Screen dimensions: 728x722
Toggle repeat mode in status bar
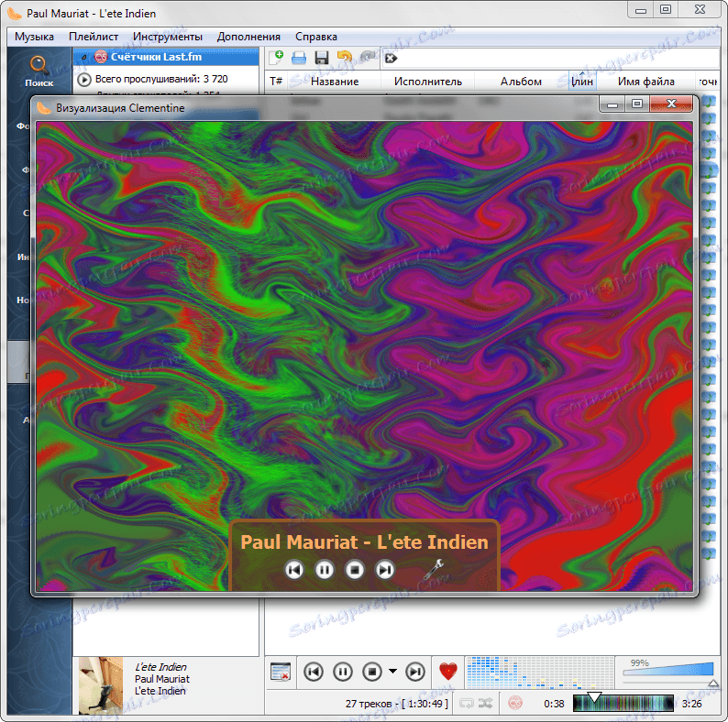coord(466,704)
